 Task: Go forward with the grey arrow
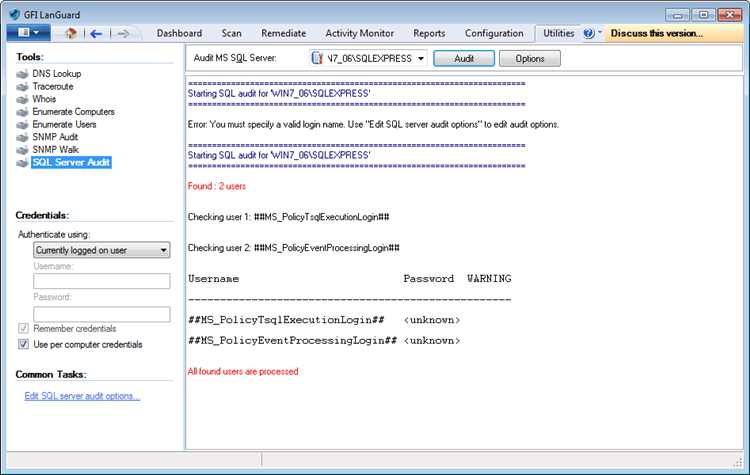(123, 33)
